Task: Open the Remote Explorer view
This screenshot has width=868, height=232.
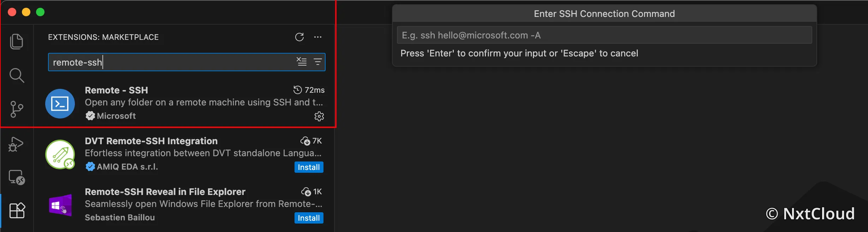Action: (x=17, y=177)
